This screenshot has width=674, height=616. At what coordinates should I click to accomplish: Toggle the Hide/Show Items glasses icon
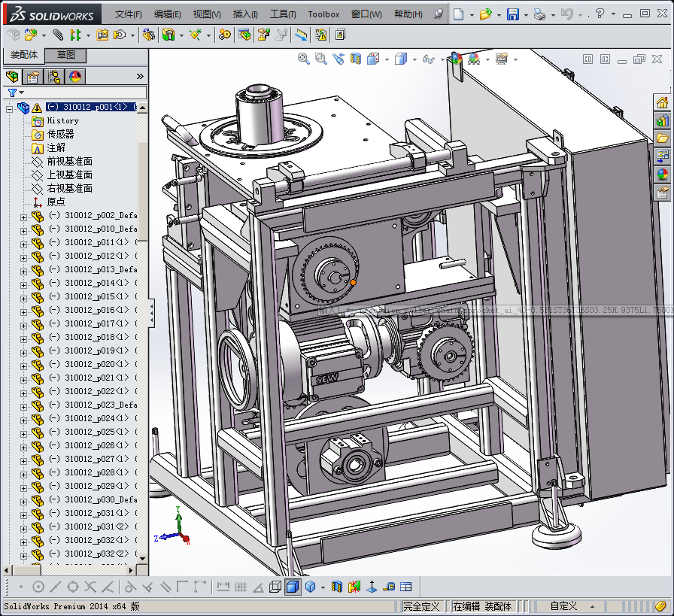tap(428, 59)
